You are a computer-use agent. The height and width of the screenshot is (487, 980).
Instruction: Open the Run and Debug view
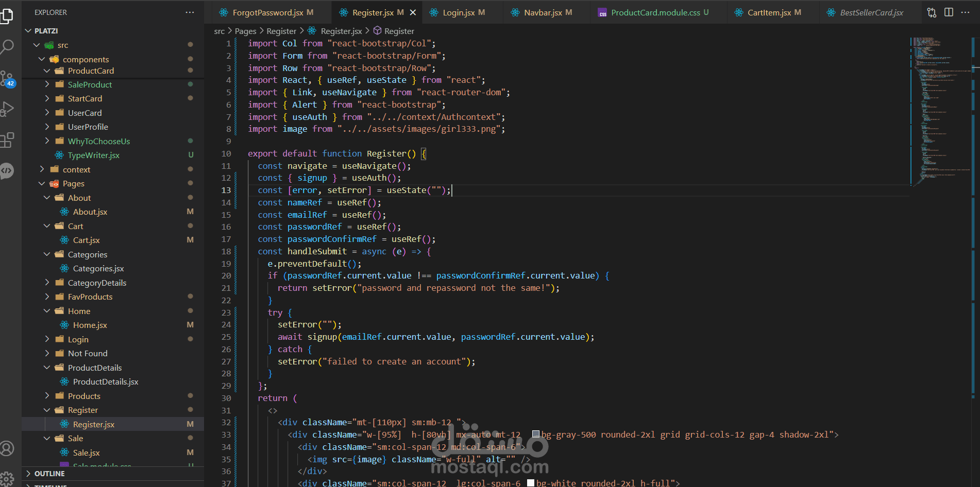7,109
